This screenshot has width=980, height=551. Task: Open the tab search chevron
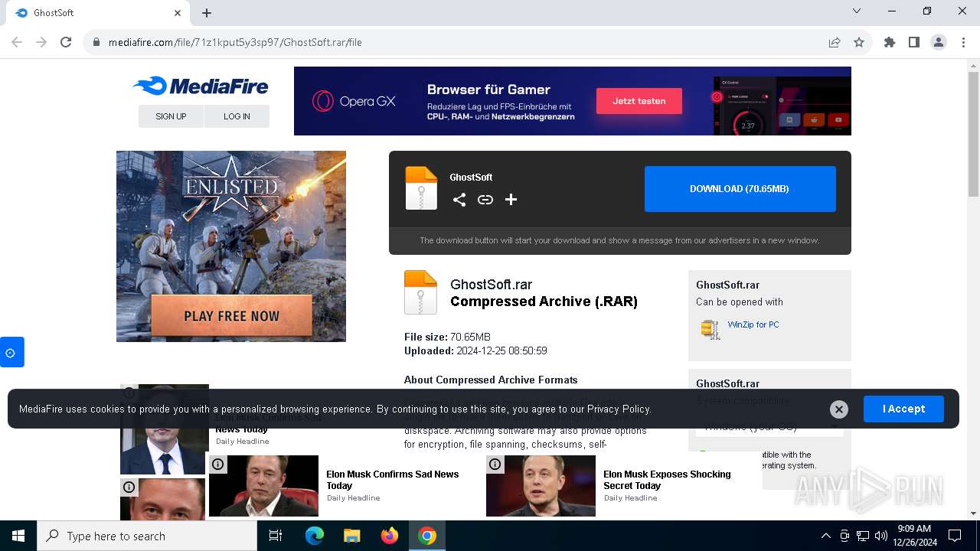point(857,11)
